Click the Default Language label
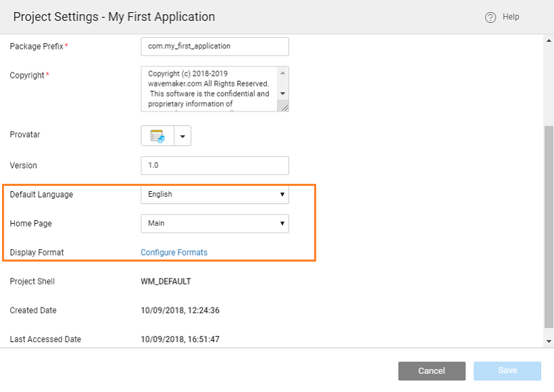The height and width of the screenshot is (392, 554). coord(41,195)
